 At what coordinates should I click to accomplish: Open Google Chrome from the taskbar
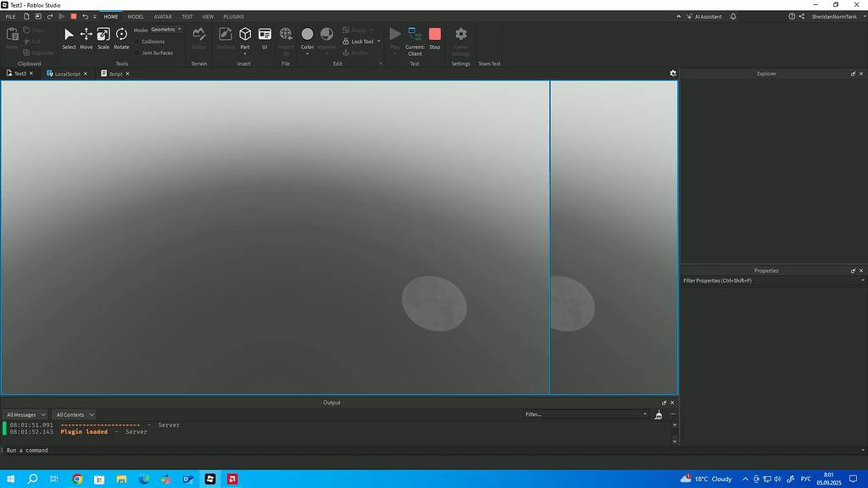[x=77, y=480]
